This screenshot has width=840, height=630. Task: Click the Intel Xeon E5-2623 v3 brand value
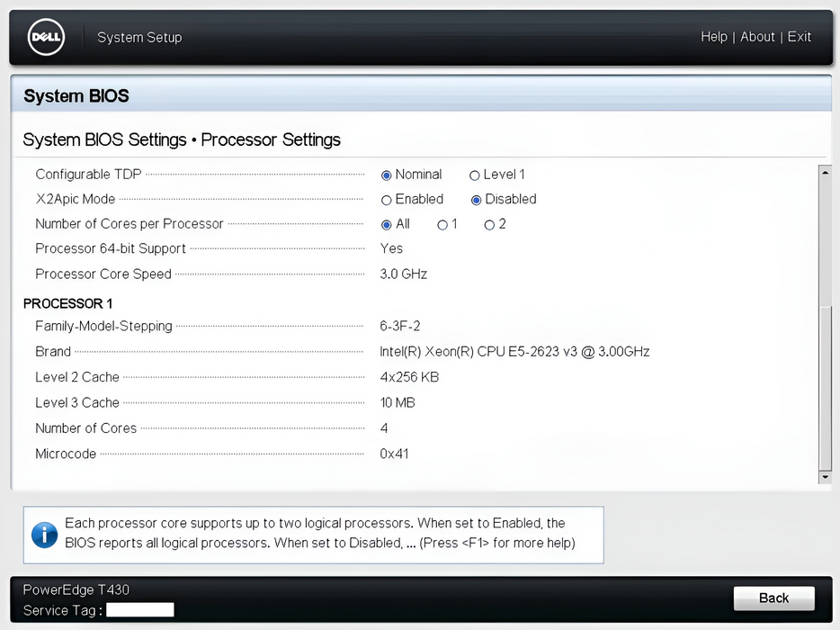point(514,351)
